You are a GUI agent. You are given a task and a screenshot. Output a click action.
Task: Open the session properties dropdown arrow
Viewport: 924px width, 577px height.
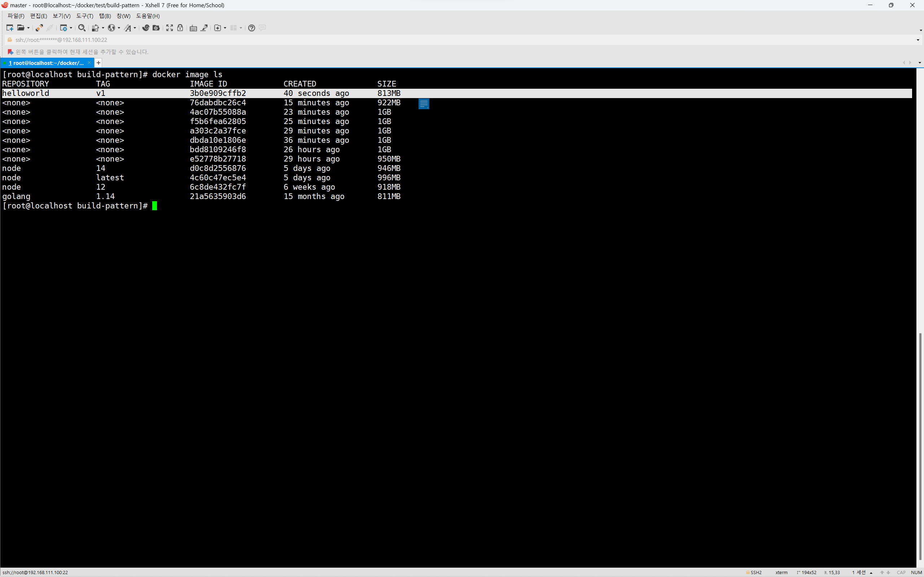(71, 28)
